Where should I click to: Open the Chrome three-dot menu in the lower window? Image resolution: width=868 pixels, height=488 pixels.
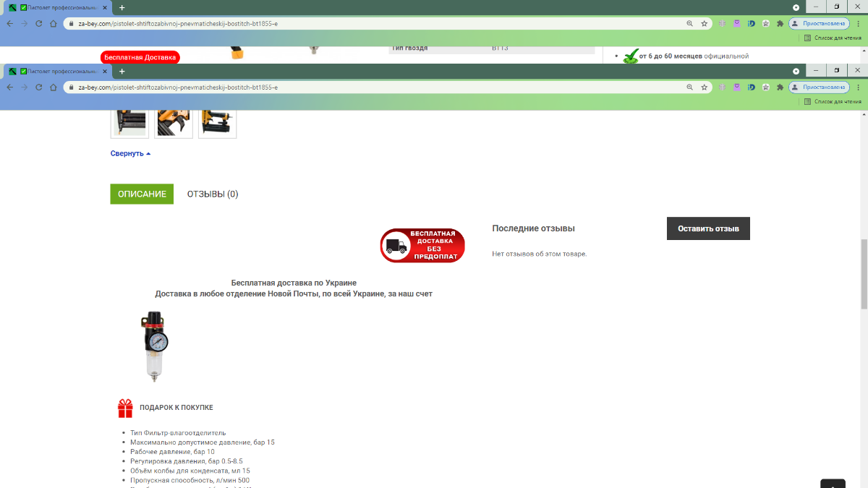tap(858, 87)
